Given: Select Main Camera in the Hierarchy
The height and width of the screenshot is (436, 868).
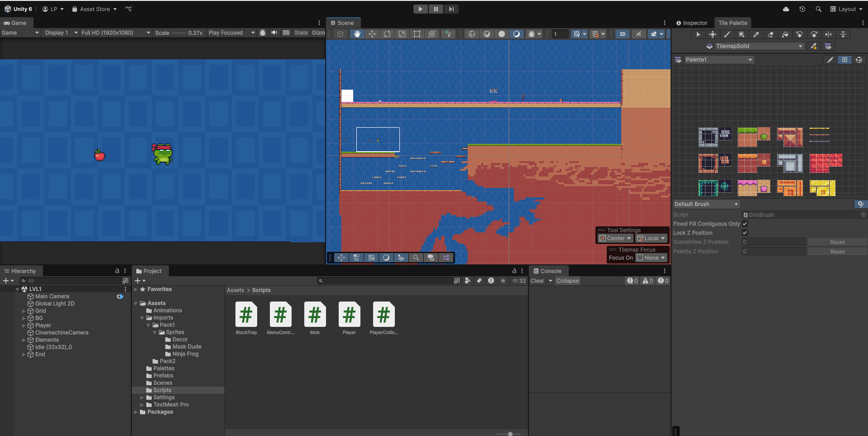Looking at the screenshot, I should click(x=52, y=297).
